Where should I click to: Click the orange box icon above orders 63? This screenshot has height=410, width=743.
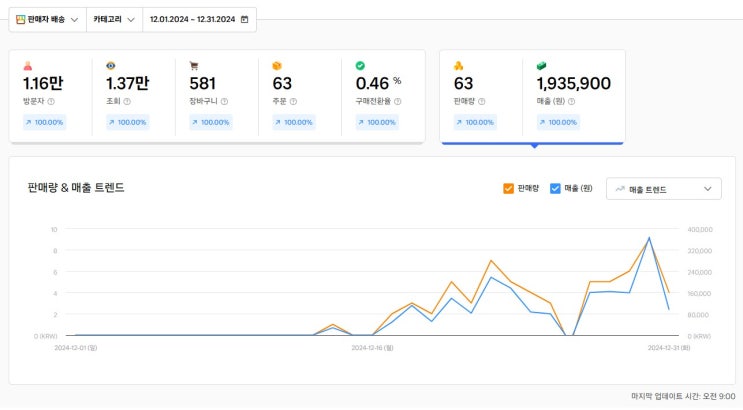pyautogui.click(x=277, y=66)
